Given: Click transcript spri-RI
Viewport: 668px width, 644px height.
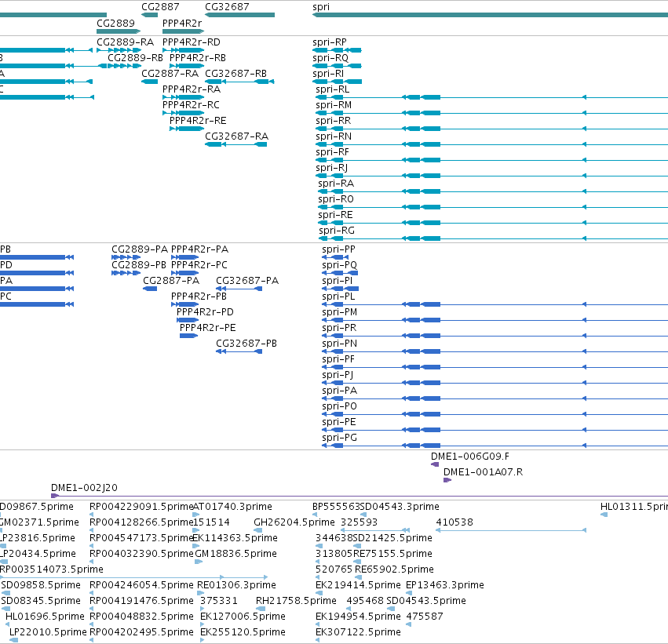Looking at the screenshot, I should pos(328,74).
